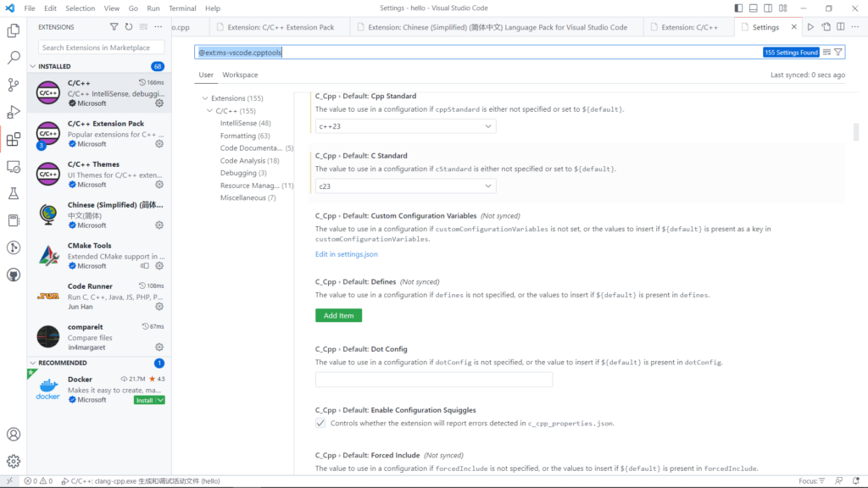Collapse the INSTALLED extensions section
The image size is (868, 488).
tap(34, 66)
